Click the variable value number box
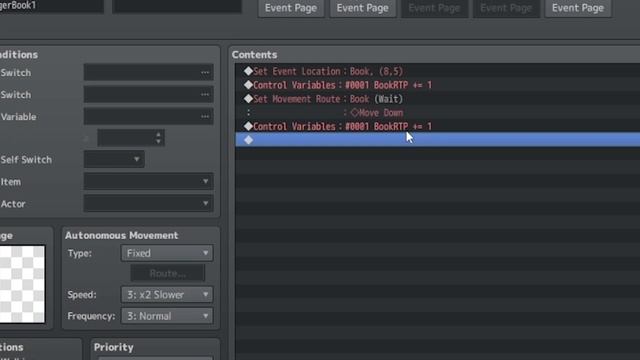 coord(131,138)
